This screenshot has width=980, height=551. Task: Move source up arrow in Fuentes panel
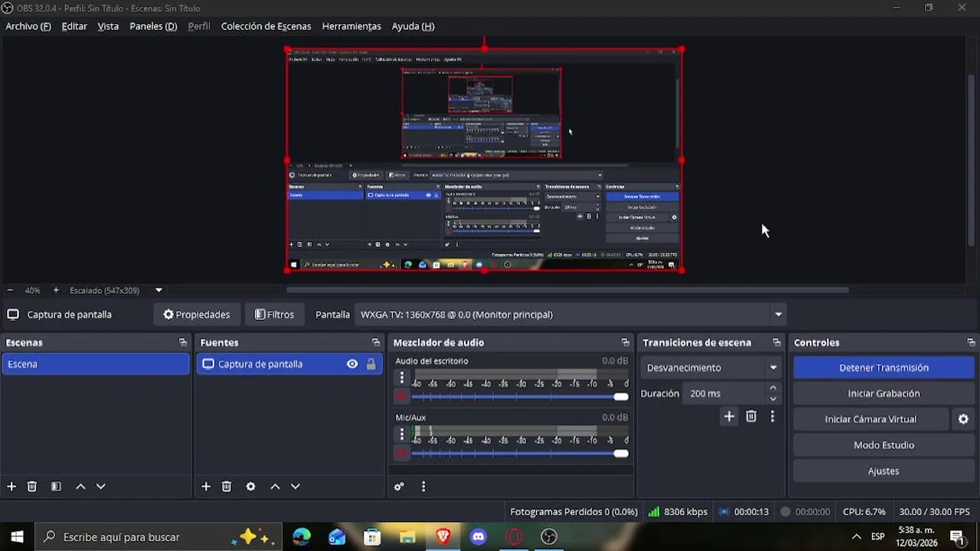coord(275,487)
